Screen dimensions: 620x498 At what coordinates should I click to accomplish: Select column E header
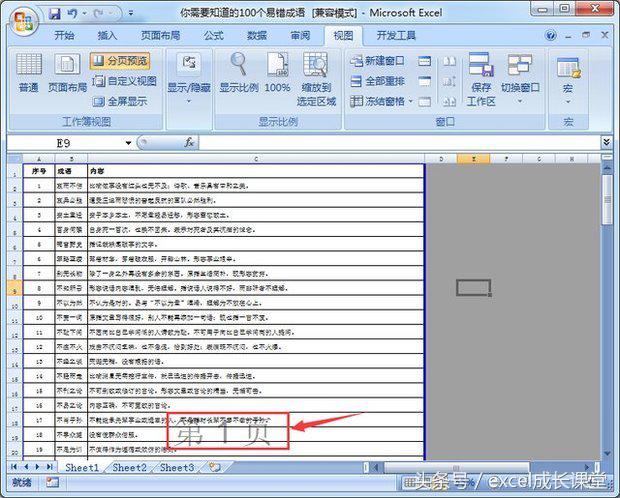pyautogui.click(x=473, y=159)
